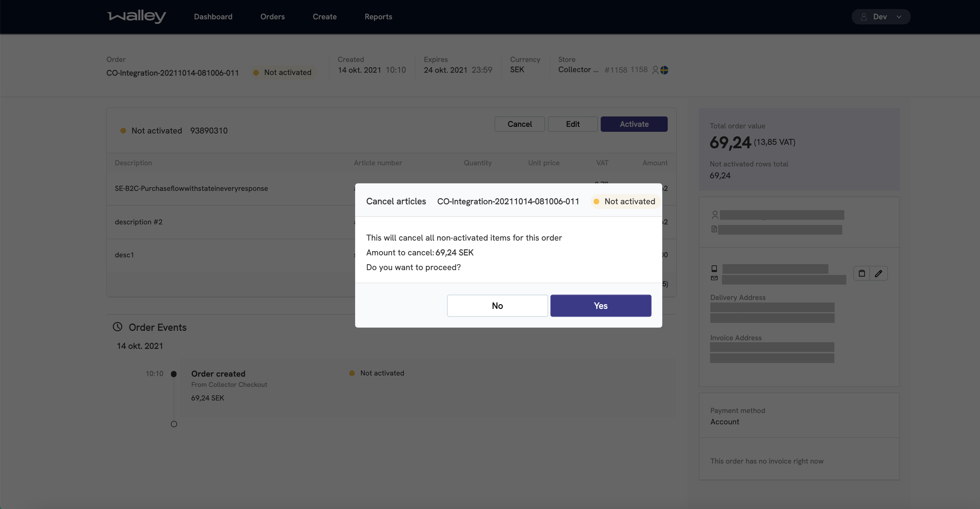The width and height of the screenshot is (980, 509).
Task: Click the clock icon by Order Events
Action: pyautogui.click(x=118, y=327)
